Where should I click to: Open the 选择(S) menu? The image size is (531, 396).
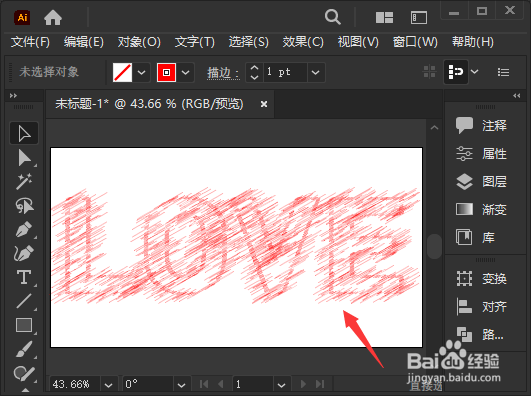(x=249, y=42)
